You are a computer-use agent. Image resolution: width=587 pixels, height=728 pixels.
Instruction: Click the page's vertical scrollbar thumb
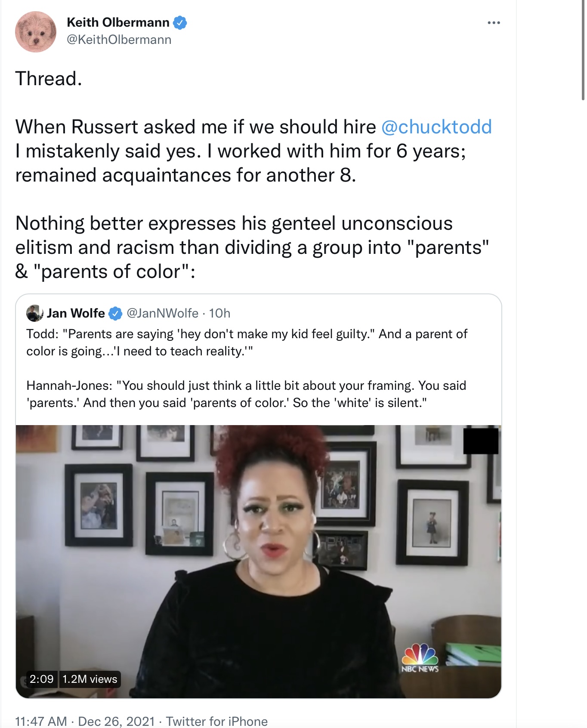coord(584,50)
